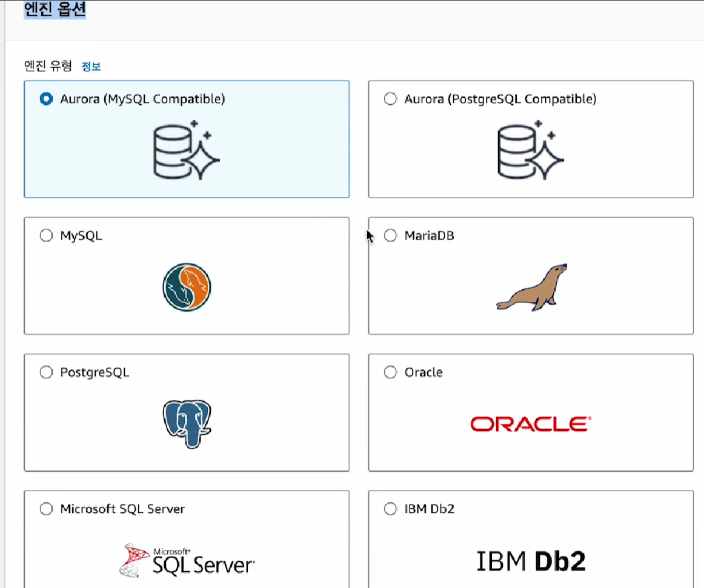This screenshot has width=704, height=588.
Task: Click the red ORACLE logo
Action: click(x=531, y=424)
